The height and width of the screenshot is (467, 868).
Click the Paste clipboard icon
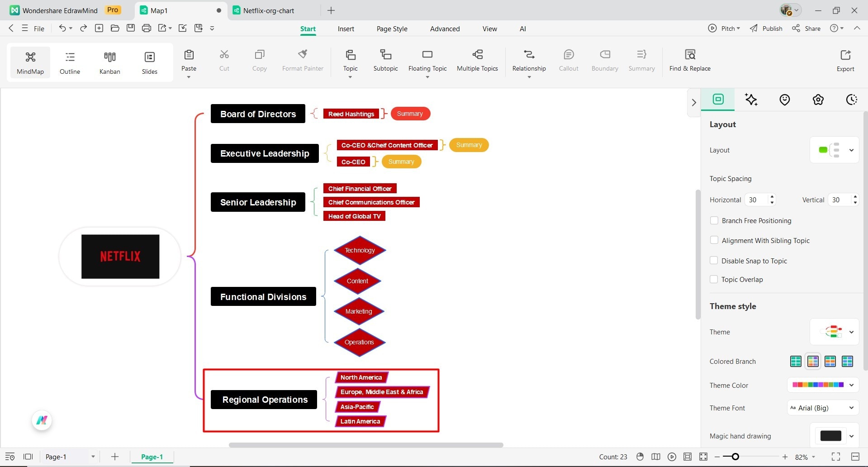point(189,55)
